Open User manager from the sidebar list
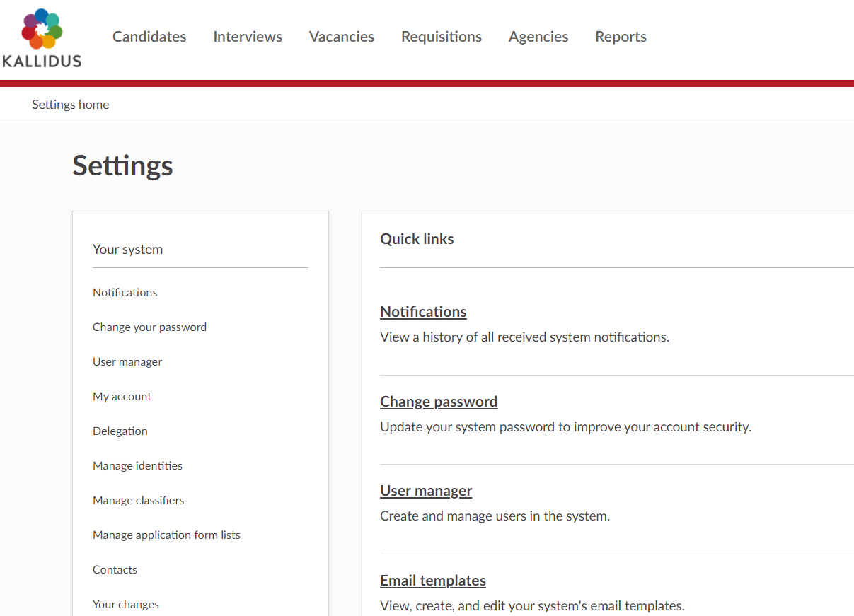This screenshot has height=616, width=854. coord(127,362)
